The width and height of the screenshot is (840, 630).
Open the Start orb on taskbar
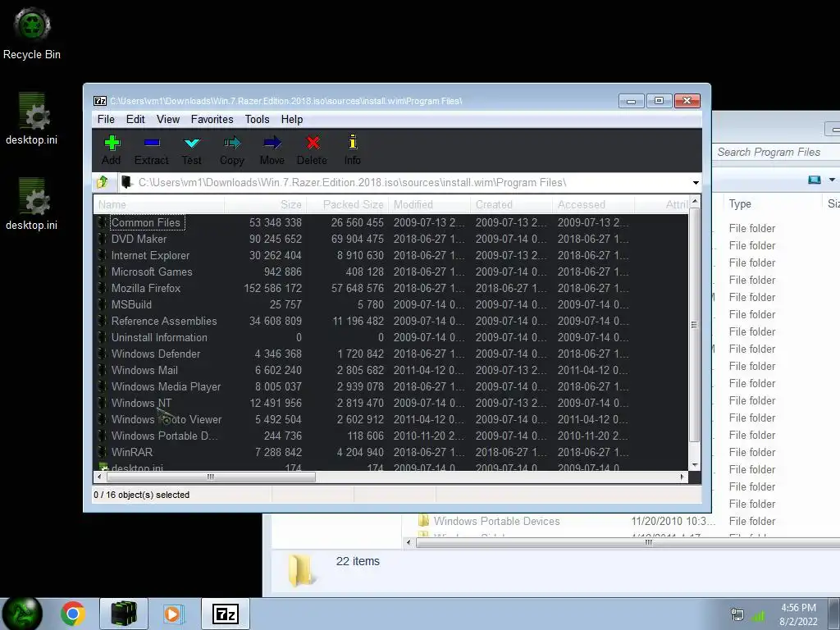pyautogui.click(x=22, y=614)
